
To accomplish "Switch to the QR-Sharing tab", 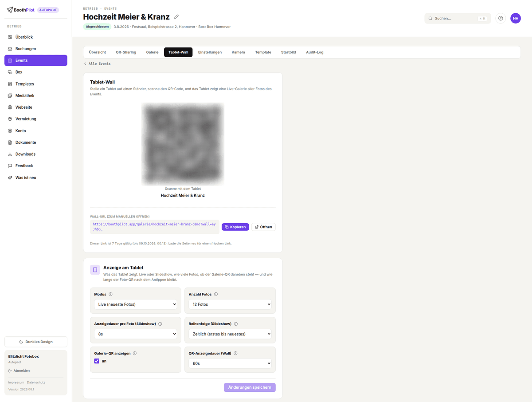I will pyautogui.click(x=126, y=52).
